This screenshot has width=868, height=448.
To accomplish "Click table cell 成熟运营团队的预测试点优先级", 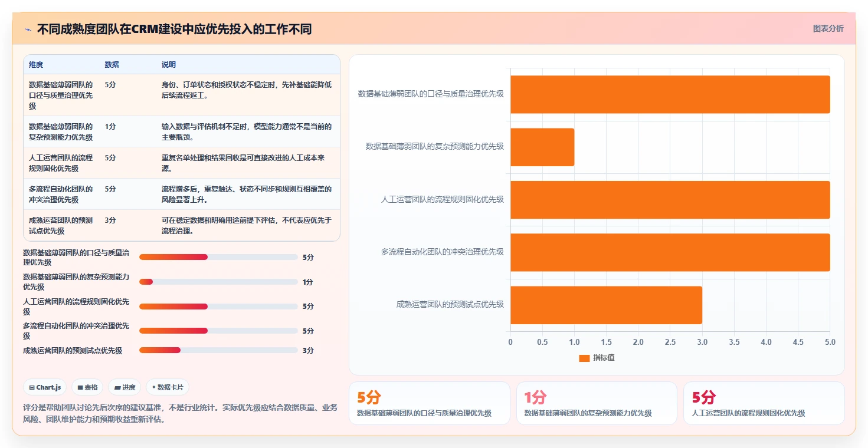I will click(x=61, y=226).
